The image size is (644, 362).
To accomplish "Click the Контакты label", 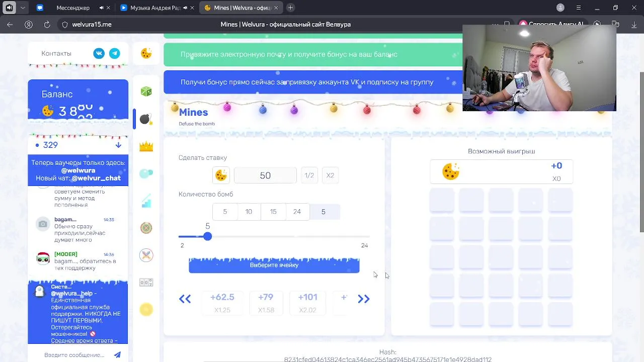I will tap(56, 53).
